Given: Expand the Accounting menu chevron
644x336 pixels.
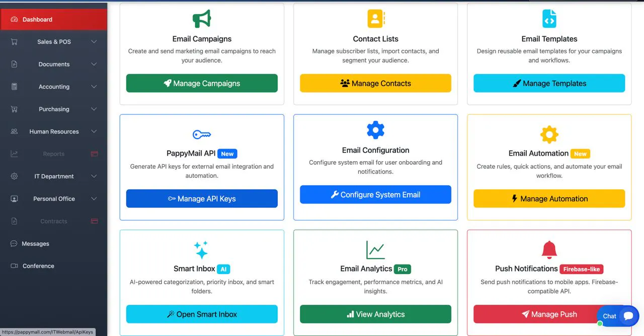Looking at the screenshot, I should pos(94,87).
